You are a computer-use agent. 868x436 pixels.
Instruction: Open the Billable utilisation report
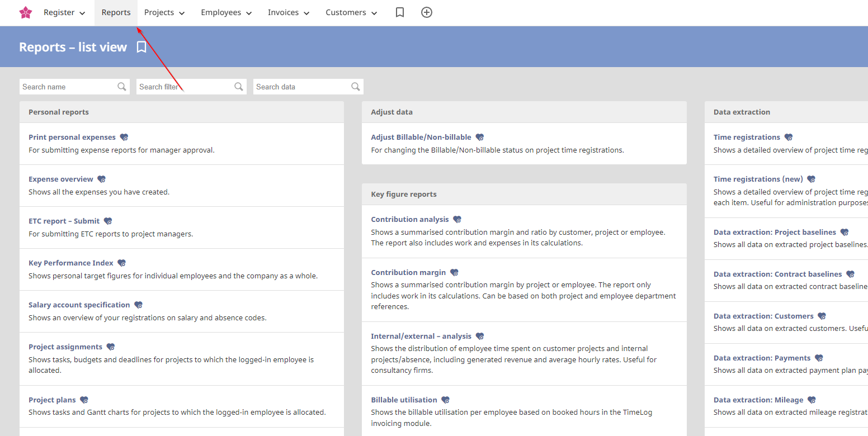coord(404,400)
